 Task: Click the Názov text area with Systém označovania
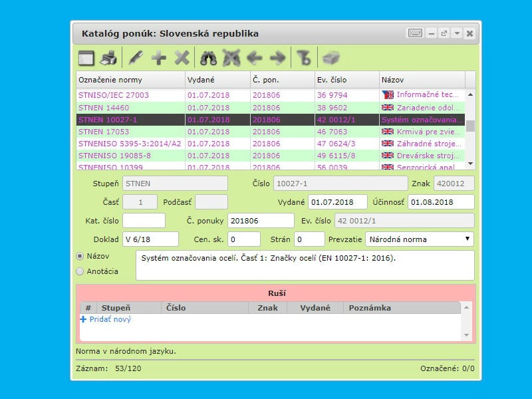[x=305, y=265]
